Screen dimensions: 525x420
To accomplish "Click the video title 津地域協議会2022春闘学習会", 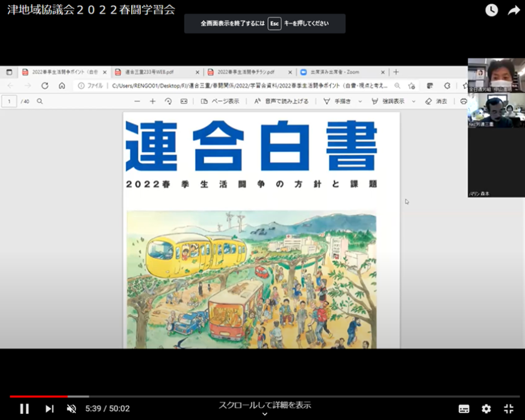I will pyautogui.click(x=91, y=10).
